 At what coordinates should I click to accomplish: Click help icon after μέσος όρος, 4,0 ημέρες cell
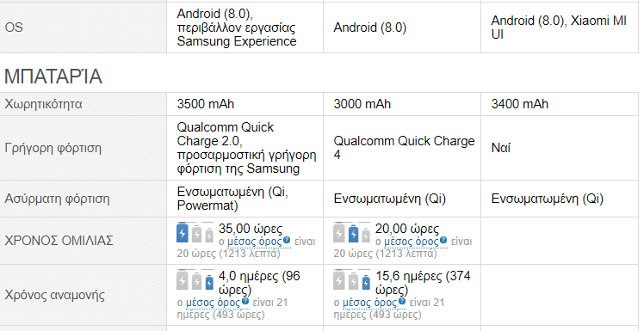[245, 302]
